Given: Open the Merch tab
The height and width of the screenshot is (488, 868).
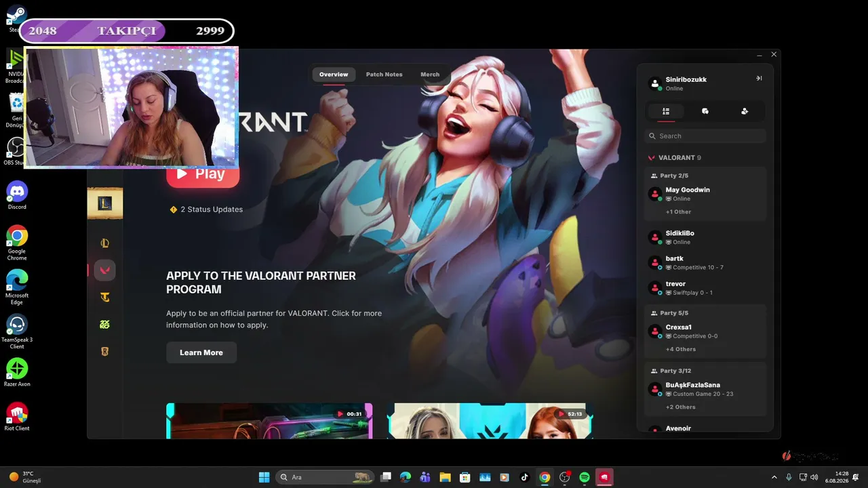Looking at the screenshot, I should (x=430, y=75).
